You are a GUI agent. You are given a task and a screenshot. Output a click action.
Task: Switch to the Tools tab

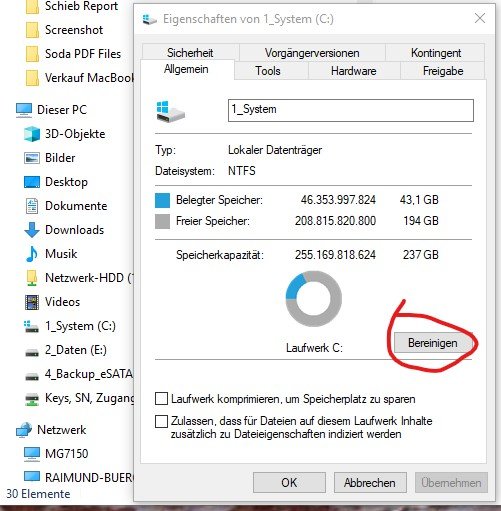[x=268, y=71]
